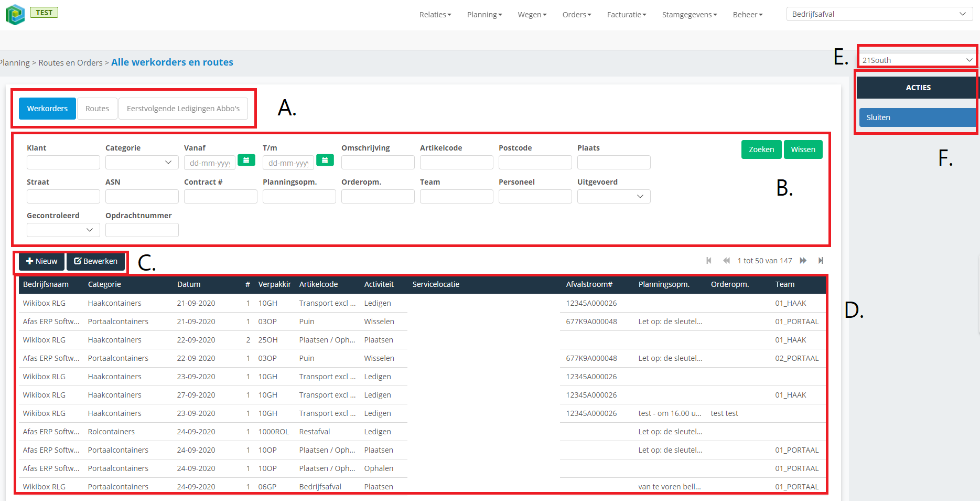Screen dimensions: 980x503
Task: Sort by Activiteit column header
Action: tap(379, 284)
